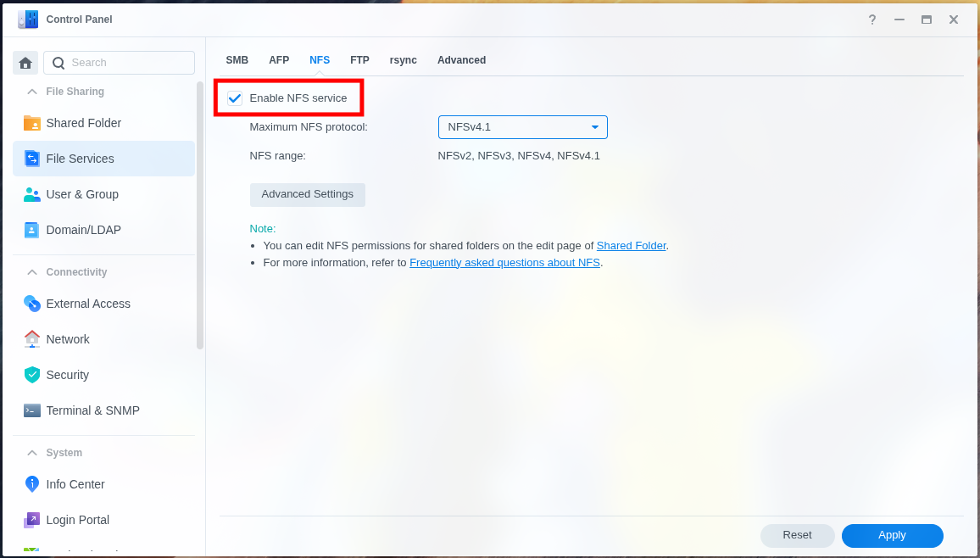
Task: Click the Domain/LDAP icon
Action: pyautogui.click(x=32, y=230)
